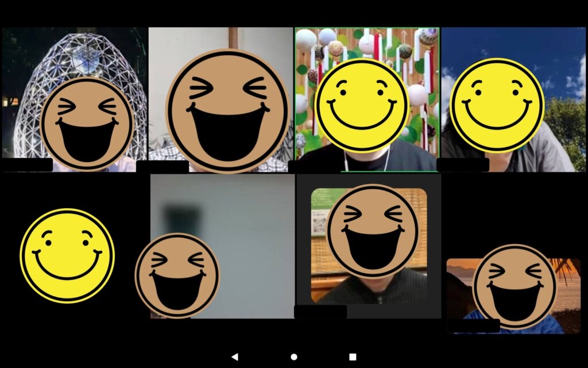The image size is (588, 368).
Task: Tap the name label on the dome background tile
Action: [27, 165]
